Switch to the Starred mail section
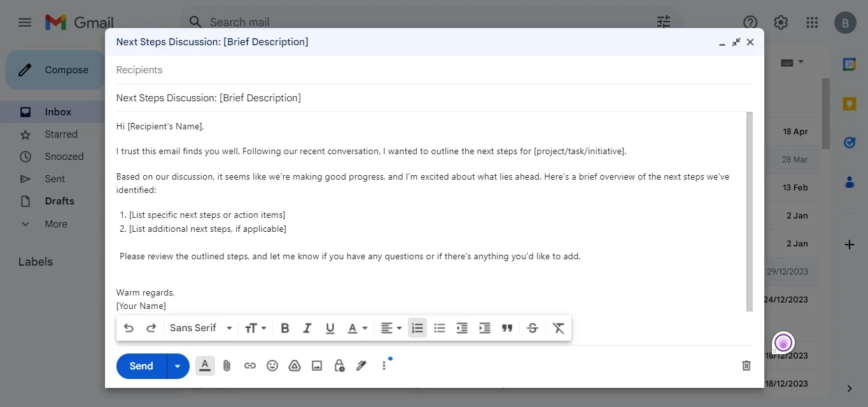Viewport: 868px width, 407px height. (60, 134)
